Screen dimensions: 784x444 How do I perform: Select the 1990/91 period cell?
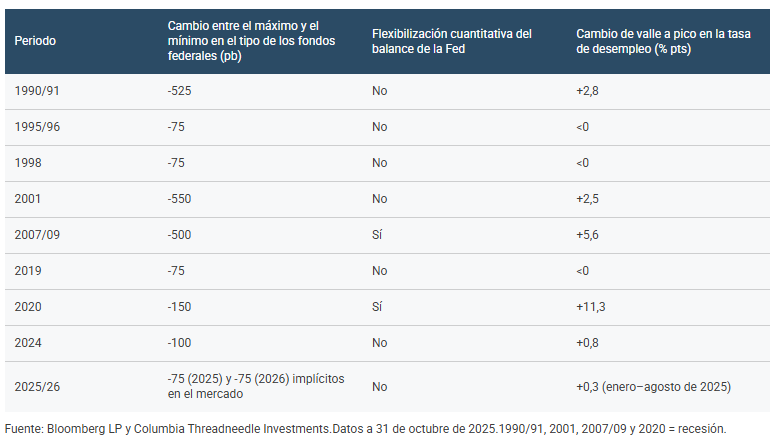point(38,91)
